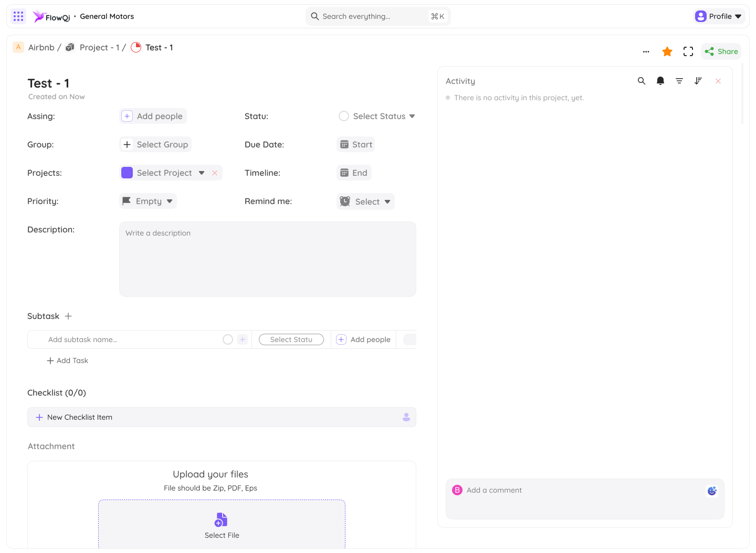
Task: Open the Activity filter icon
Action: [679, 81]
